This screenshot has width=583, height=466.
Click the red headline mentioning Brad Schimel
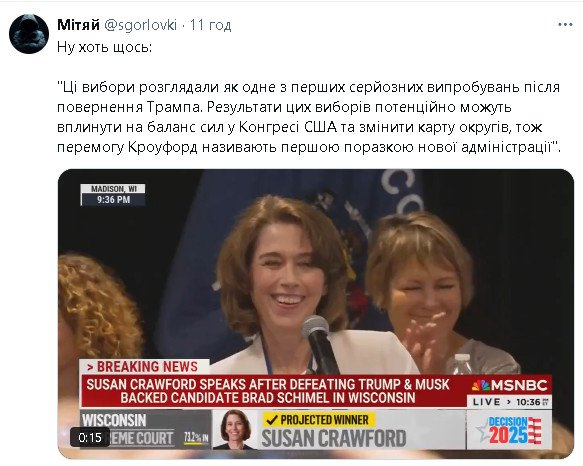click(x=268, y=391)
